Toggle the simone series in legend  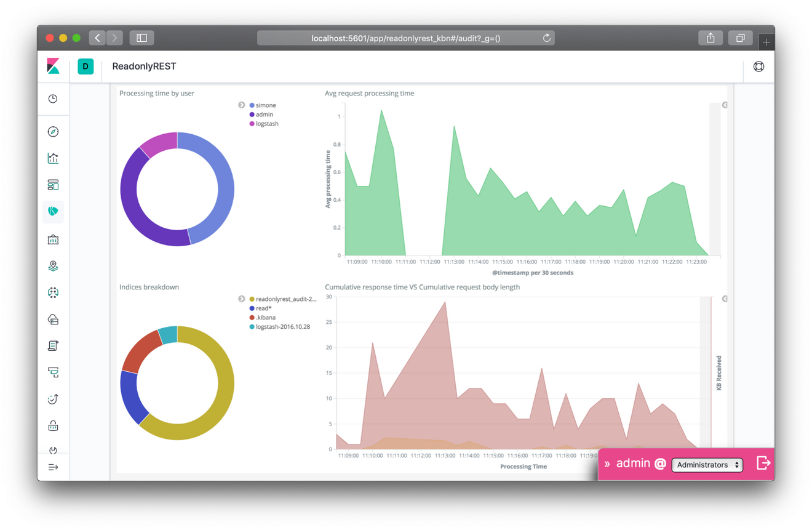(x=266, y=105)
